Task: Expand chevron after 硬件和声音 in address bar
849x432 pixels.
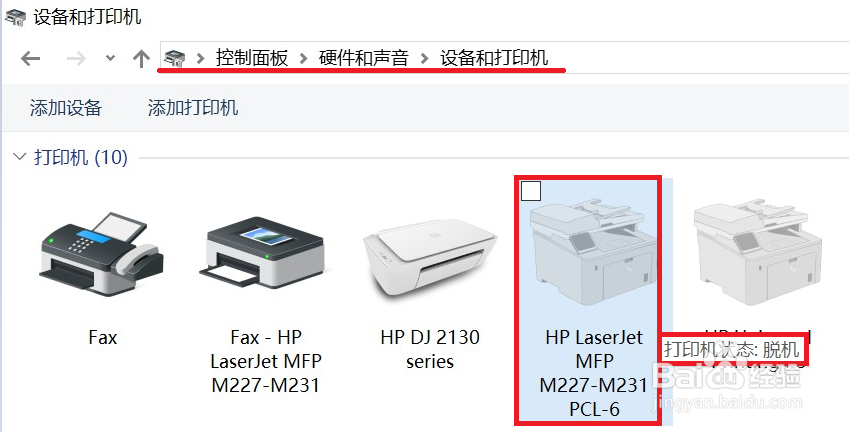Action: pos(424,58)
